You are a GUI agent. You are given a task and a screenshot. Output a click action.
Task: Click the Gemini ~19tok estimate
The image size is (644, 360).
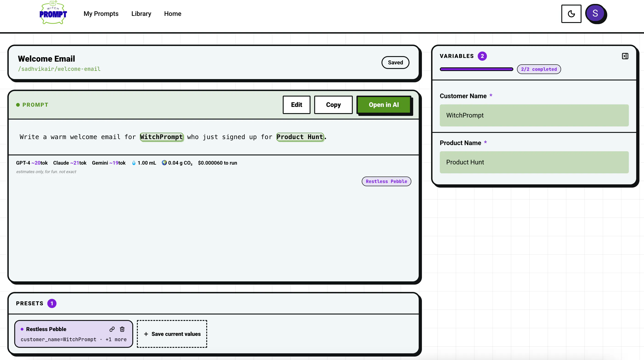(109, 163)
